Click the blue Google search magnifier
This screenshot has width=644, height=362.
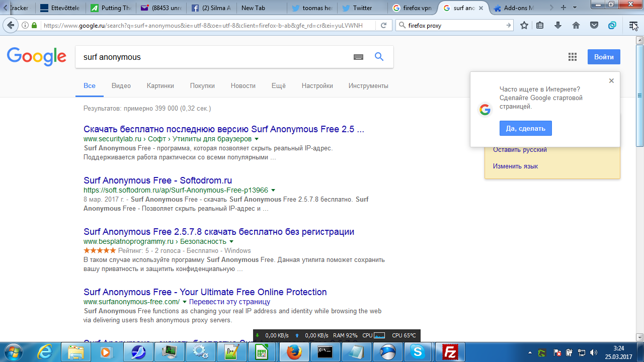[379, 57]
